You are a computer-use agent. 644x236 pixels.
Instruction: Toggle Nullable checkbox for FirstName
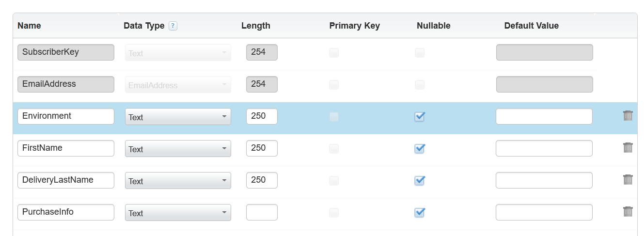(x=420, y=148)
